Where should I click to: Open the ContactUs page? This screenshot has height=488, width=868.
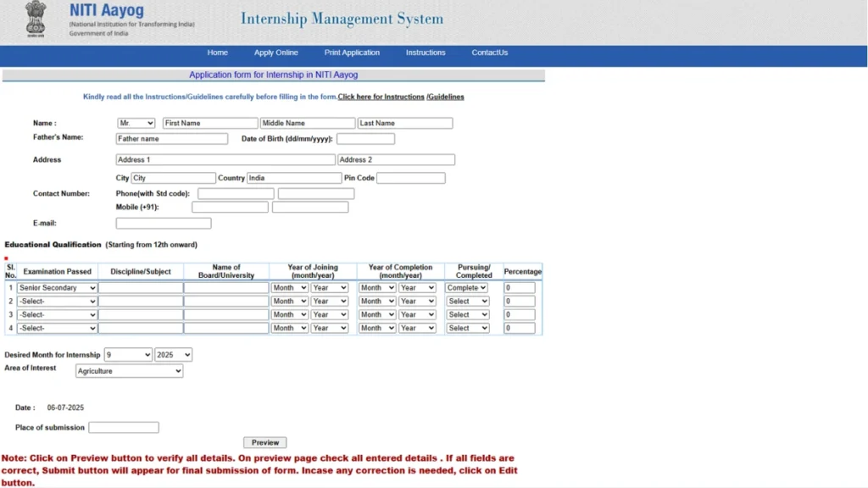click(489, 52)
